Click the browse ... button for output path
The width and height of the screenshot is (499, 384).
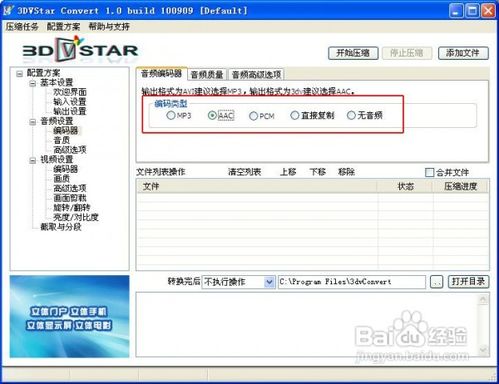[436, 282]
